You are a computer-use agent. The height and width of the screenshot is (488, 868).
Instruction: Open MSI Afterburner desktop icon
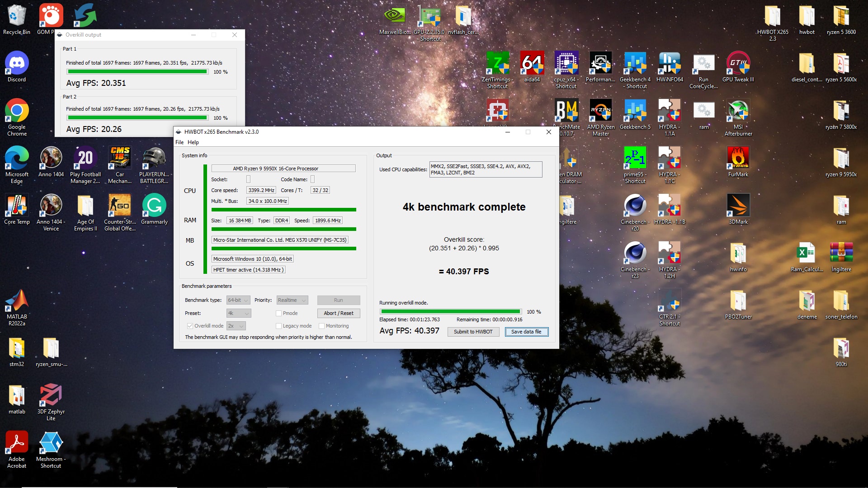pos(738,117)
